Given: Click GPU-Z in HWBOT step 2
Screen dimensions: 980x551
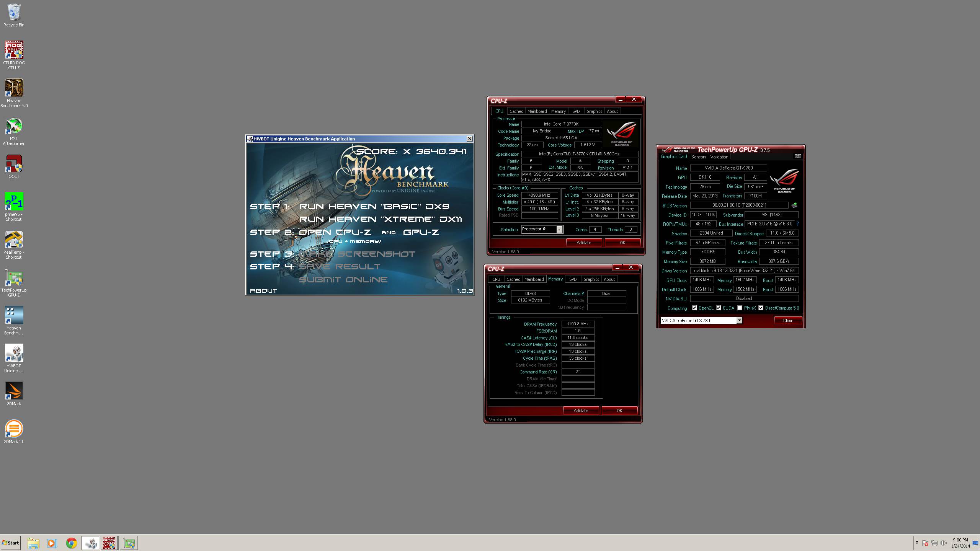Looking at the screenshot, I should 421,232.
